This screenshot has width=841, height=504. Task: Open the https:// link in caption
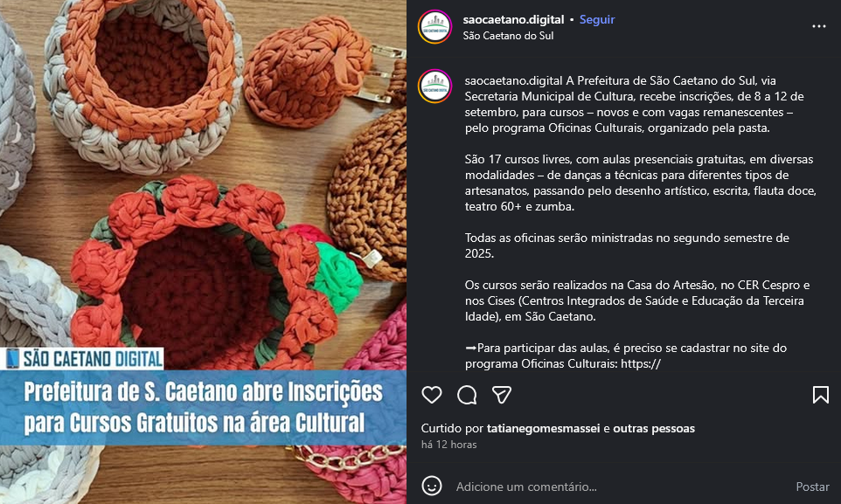click(641, 363)
